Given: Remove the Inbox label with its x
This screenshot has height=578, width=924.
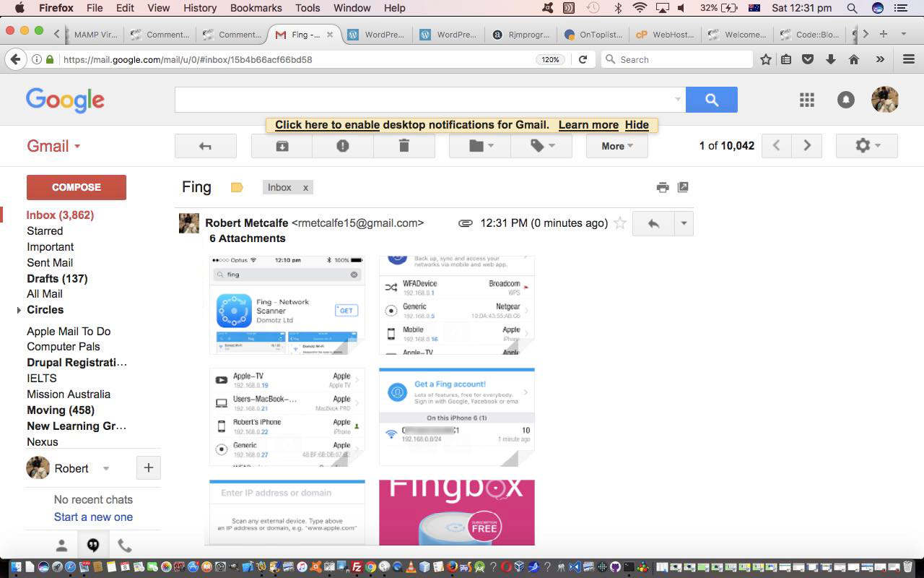Looking at the screenshot, I should pos(305,188).
